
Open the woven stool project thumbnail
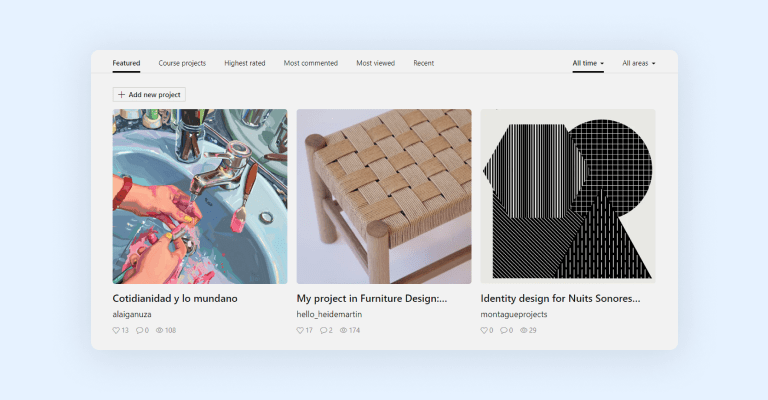(384, 196)
